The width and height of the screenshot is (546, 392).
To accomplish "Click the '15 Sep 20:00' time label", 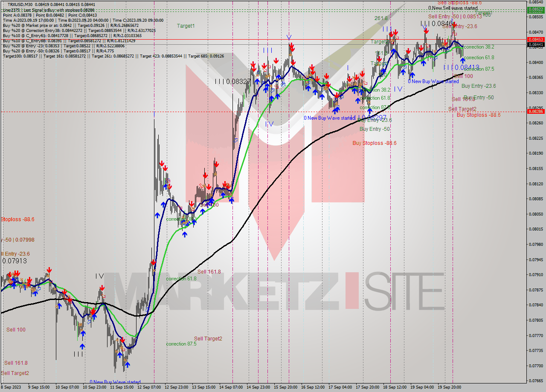I will click(286, 387).
